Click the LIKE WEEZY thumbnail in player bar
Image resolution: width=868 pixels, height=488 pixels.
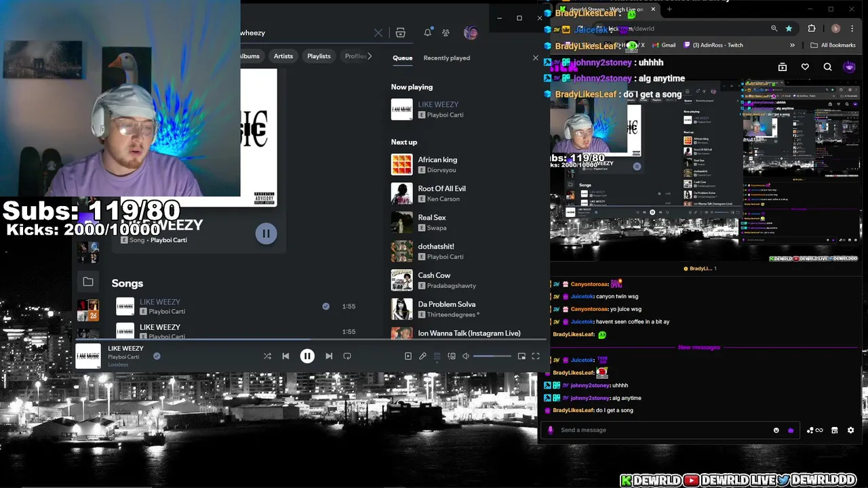tap(88, 357)
